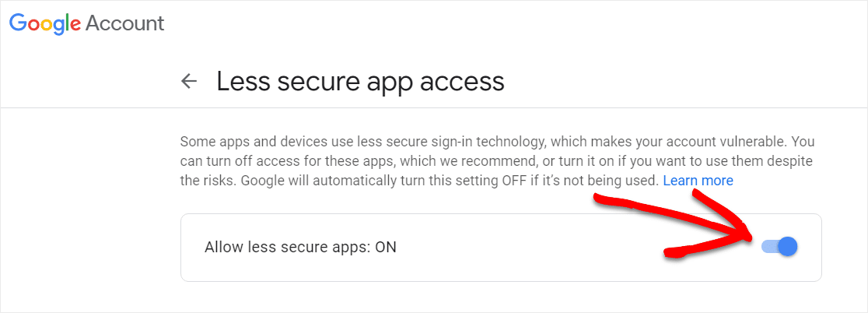868x313 pixels.
Task: Toggle setting via 'Allow less secure apps: ON' label
Action: click(300, 247)
